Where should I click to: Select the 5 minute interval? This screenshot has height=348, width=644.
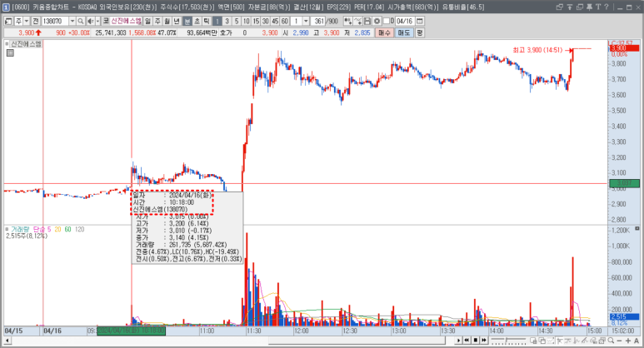point(237,22)
